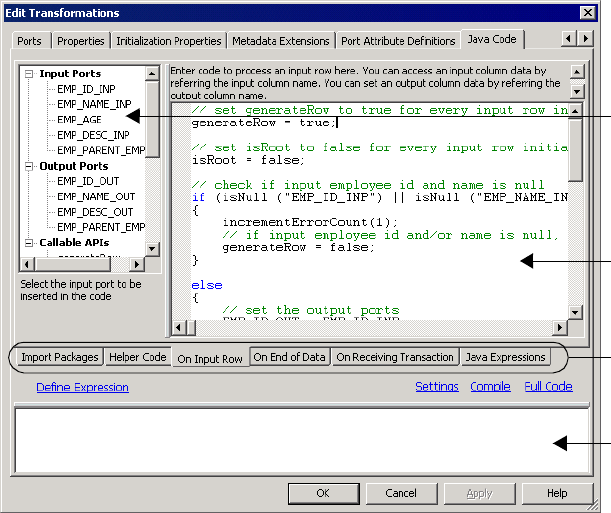611x513 pixels.
Task: Click the Help button
Action: (x=557, y=494)
